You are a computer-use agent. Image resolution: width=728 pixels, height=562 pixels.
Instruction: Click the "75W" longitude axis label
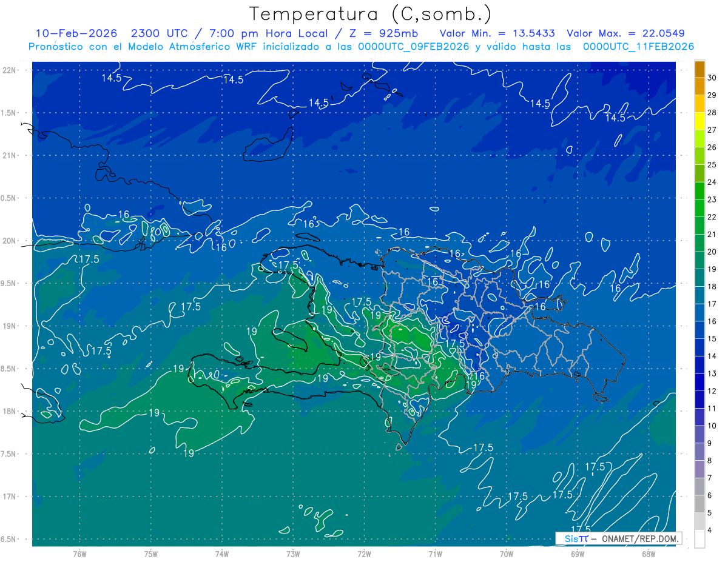151,555
